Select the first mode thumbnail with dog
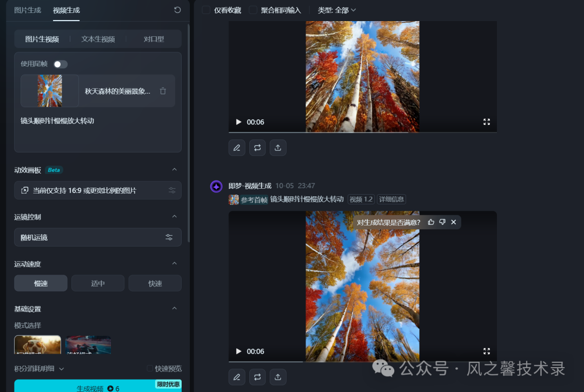The width and height of the screenshot is (584, 392). pos(38,345)
